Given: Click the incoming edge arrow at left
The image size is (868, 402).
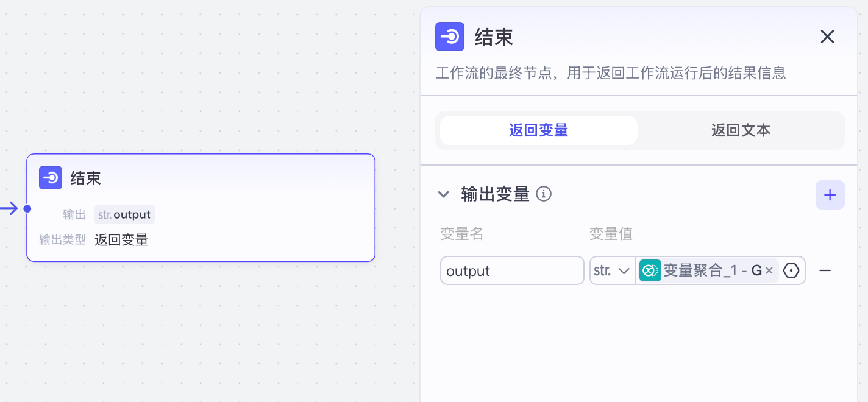Looking at the screenshot, I should coord(9,209).
